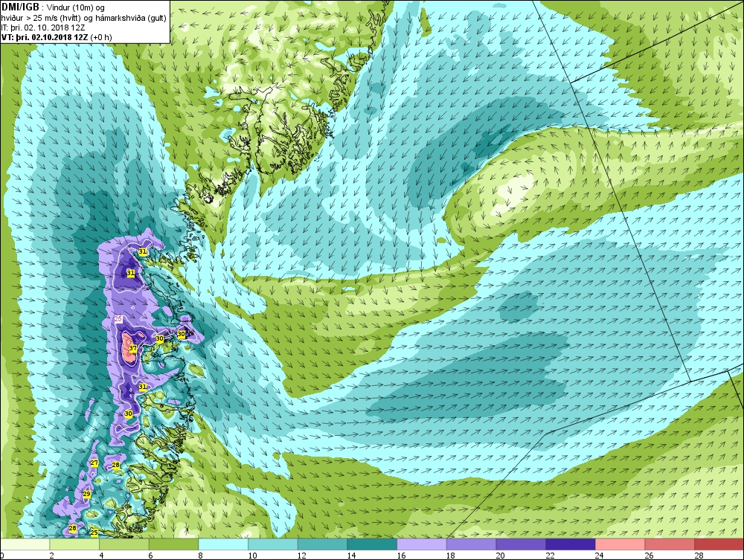Click the 12–14 m/s teal legend swatch
This screenshot has height=560, width=744.
pos(322,544)
